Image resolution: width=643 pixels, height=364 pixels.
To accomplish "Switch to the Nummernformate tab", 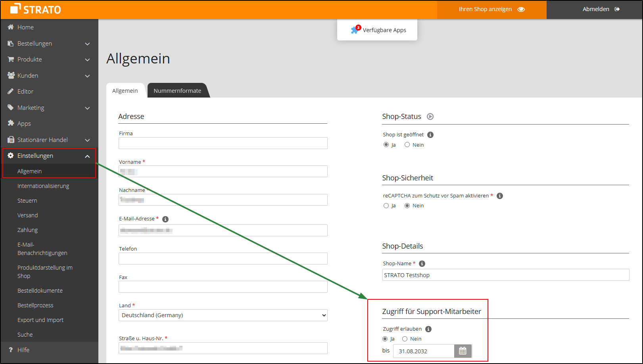I will (x=177, y=91).
